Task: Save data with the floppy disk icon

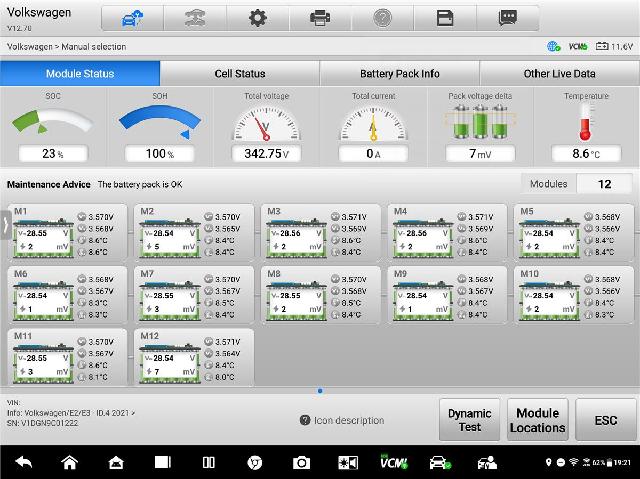Action: point(445,18)
